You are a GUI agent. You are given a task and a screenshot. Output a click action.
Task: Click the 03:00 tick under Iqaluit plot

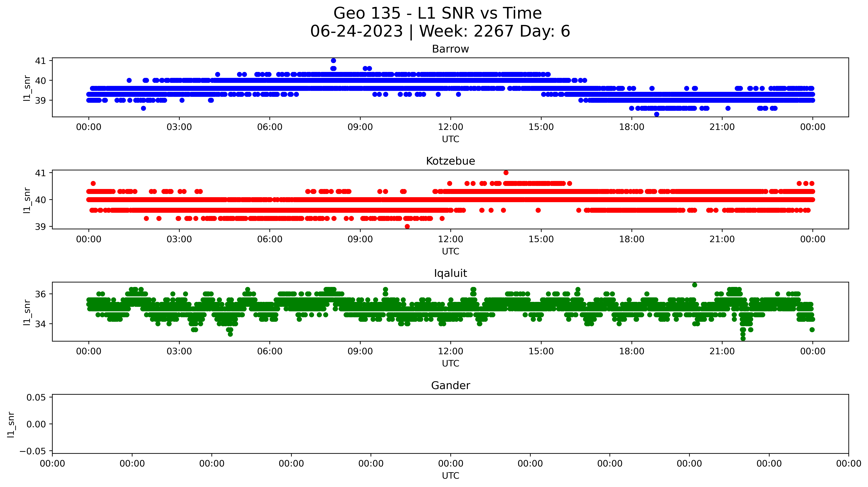[179, 351]
